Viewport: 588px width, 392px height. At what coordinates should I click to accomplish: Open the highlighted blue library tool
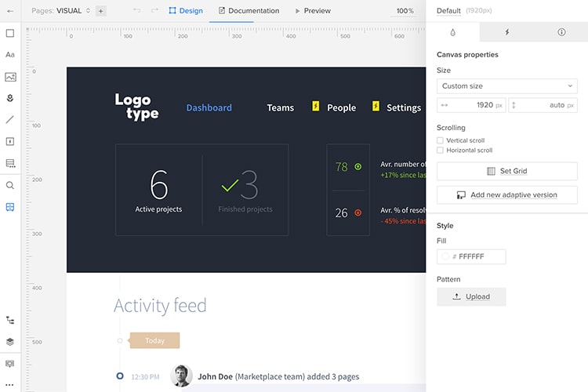[x=10, y=207]
